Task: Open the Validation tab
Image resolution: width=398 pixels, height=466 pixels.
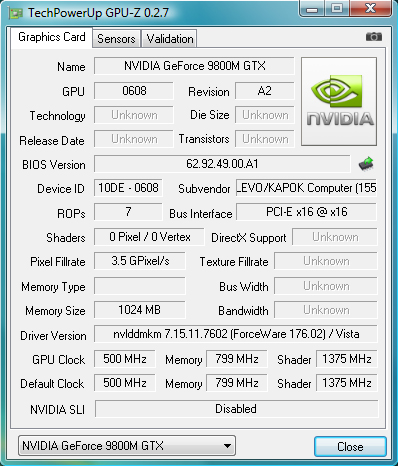Action: [x=170, y=39]
